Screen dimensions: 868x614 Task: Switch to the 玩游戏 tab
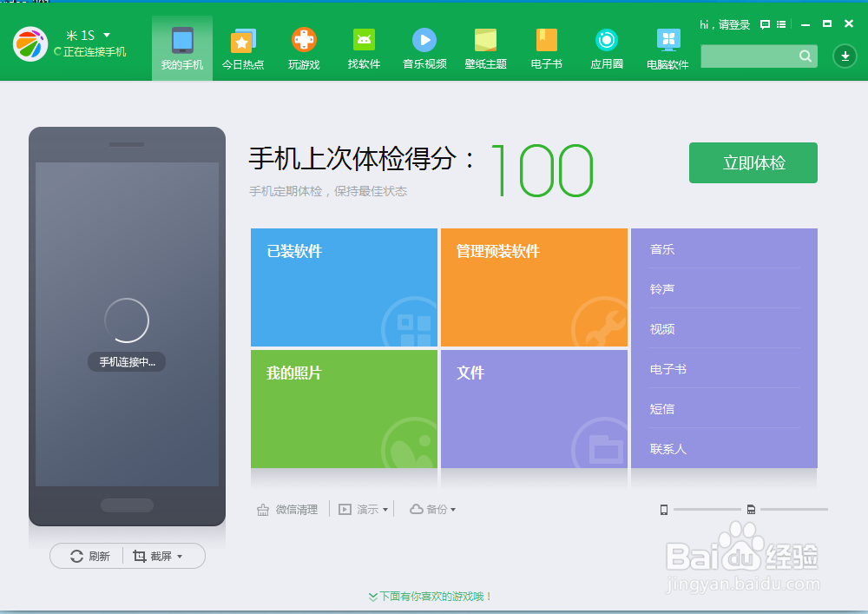[304, 48]
